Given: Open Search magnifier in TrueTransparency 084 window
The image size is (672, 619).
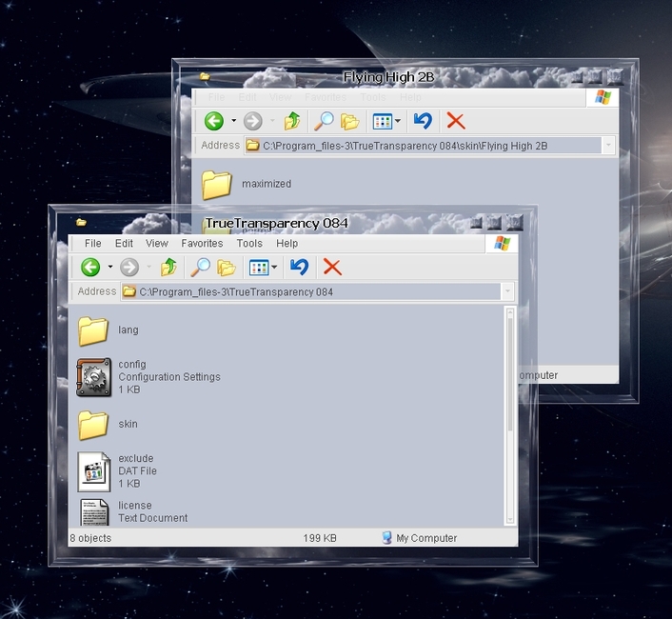Looking at the screenshot, I should pyautogui.click(x=200, y=267).
